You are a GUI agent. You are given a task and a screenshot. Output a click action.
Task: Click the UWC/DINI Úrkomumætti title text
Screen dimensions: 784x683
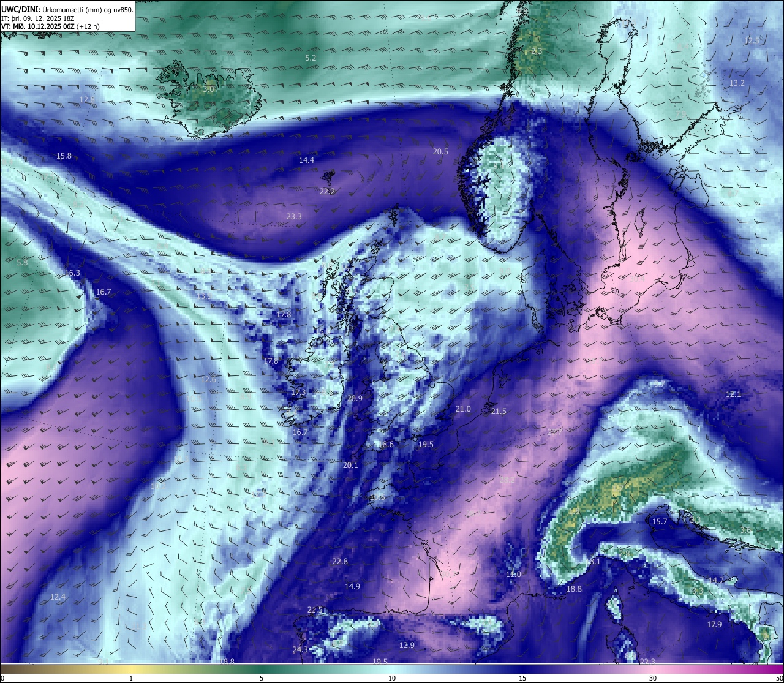[67, 10]
